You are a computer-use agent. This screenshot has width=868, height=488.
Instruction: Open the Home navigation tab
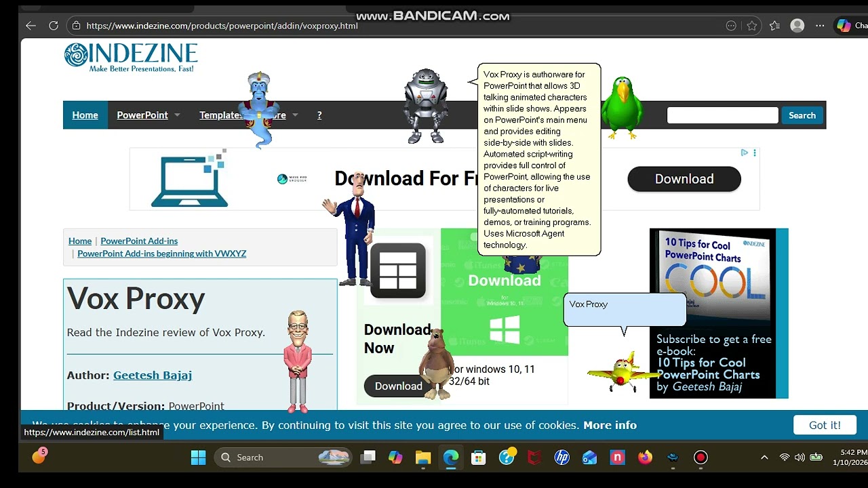85,115
